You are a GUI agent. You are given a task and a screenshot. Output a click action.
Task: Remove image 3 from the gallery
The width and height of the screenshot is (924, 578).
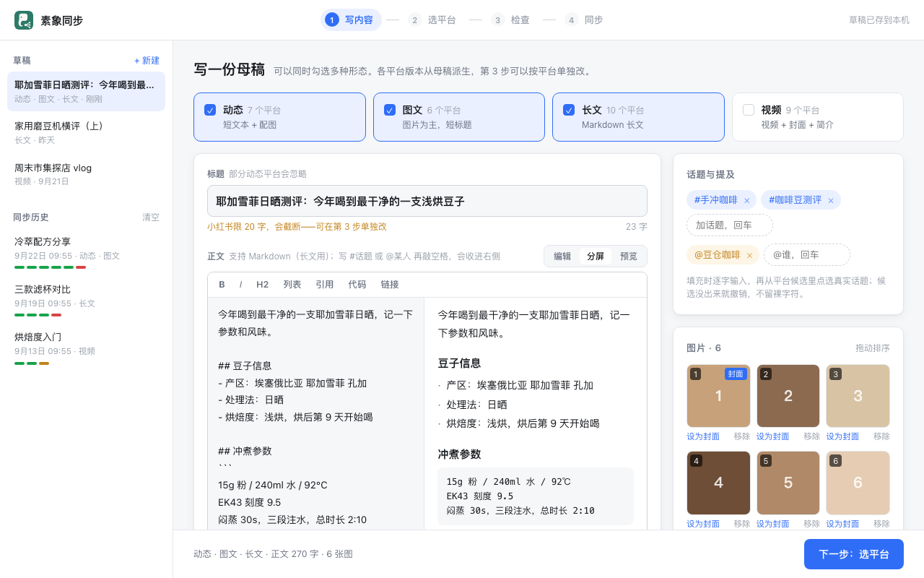(881, 436)
